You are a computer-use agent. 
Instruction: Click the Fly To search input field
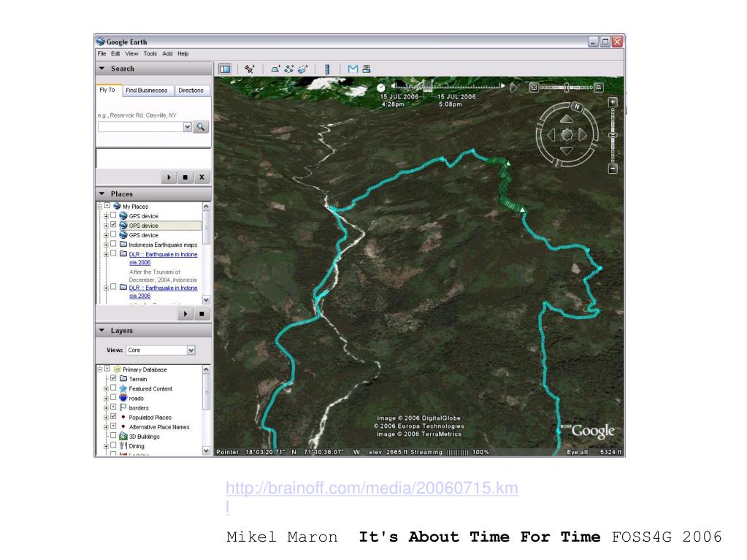140,126
